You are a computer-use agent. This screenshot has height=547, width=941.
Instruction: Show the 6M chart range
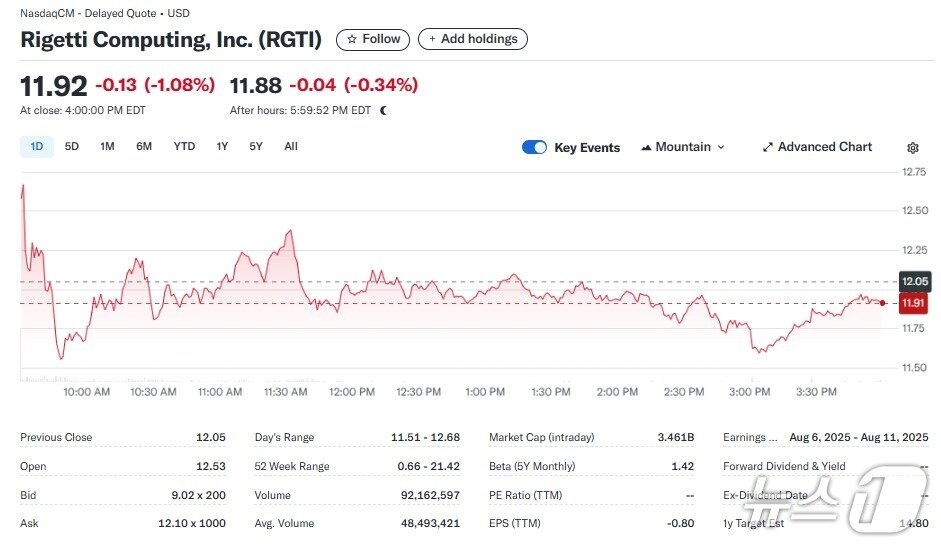pyautogui.click(x=144, y=147)
